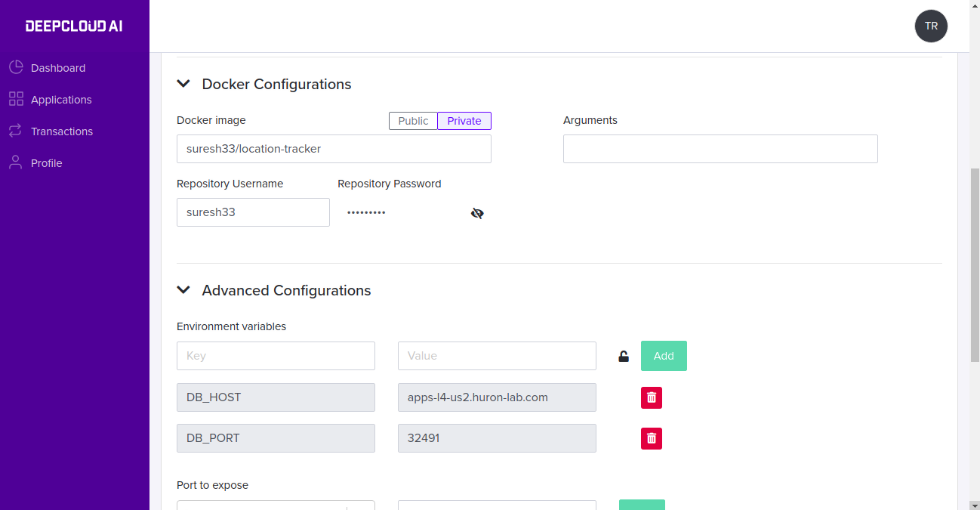The height and width of the screenshot is (510, 980).
Task: Focus the Docker image field
Action: (x=334, y=149)
